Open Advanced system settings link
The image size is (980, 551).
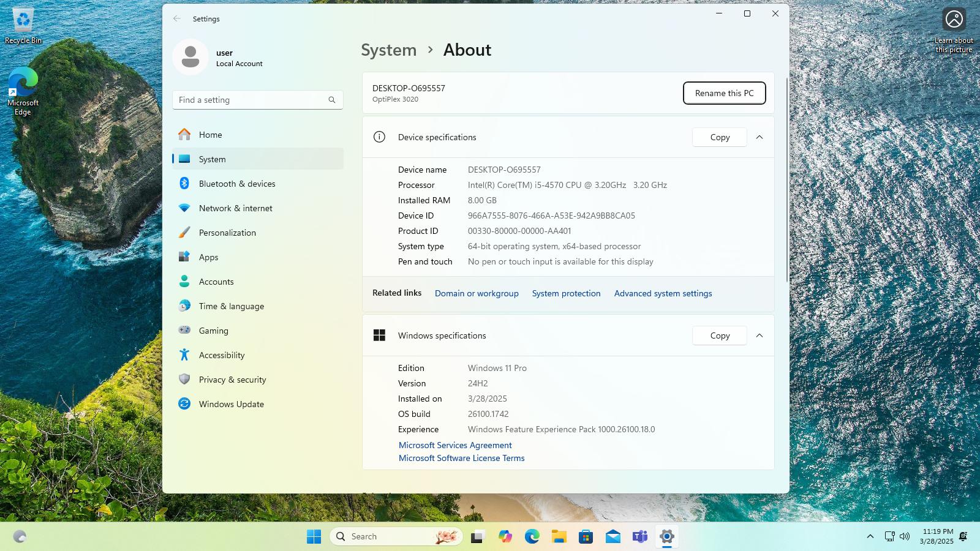pyautogui.click(x=663, y=293)
